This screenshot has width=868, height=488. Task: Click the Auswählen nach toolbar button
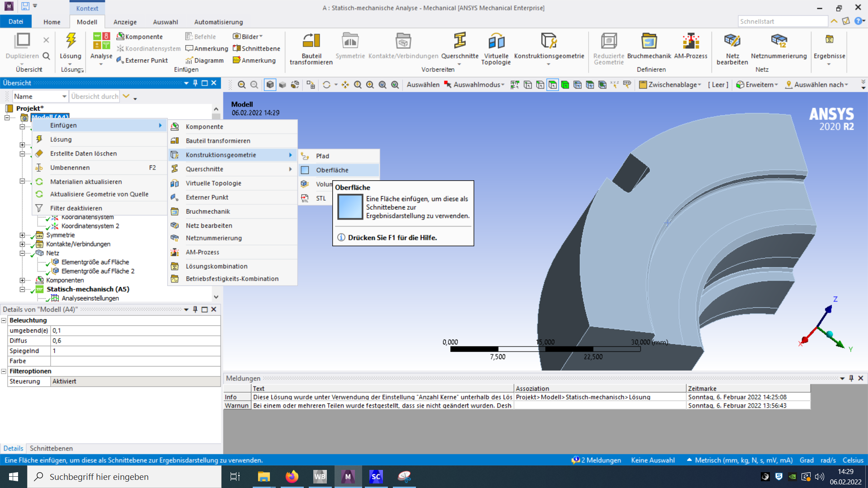click(x=817, y=84)
